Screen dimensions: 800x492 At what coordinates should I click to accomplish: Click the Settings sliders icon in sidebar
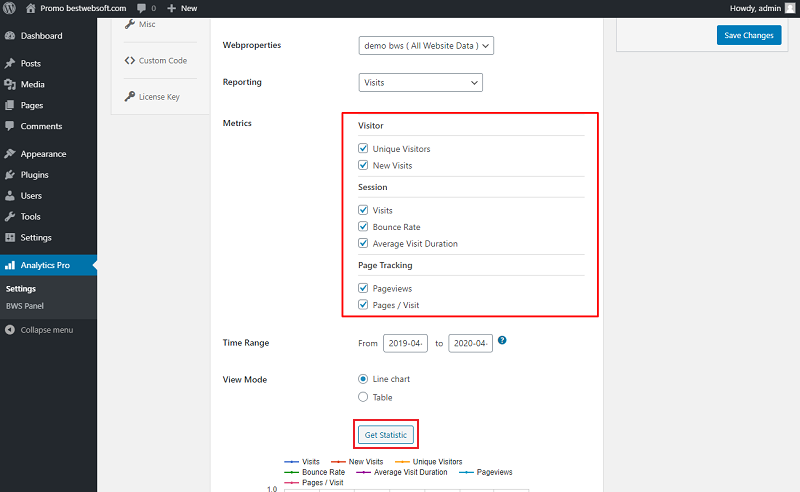(10, 237)
